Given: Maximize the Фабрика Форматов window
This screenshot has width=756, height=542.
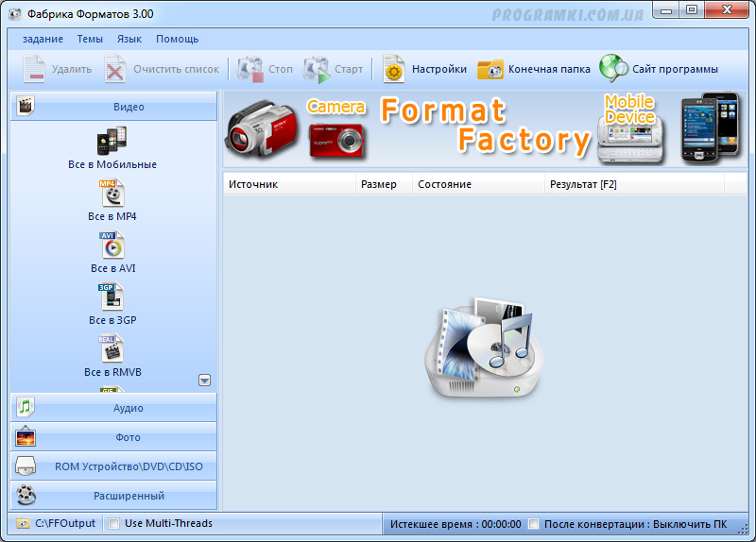Looking at the screenshot, I should pyautogui.click(x=692, y=10).
